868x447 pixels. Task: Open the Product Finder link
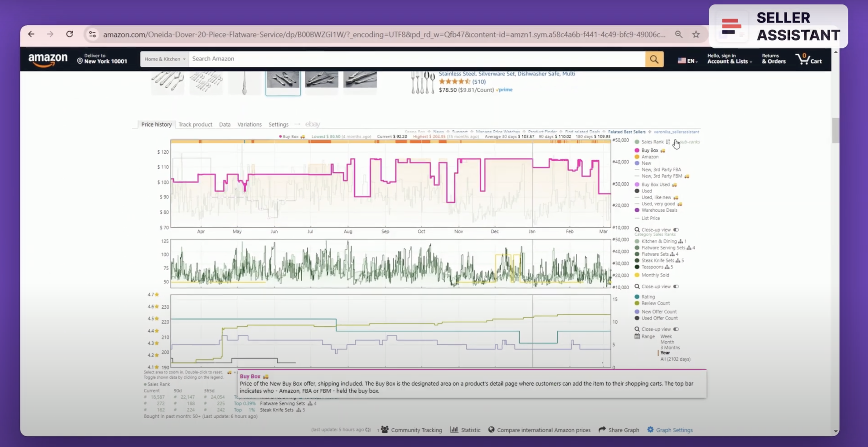point(542,132)
